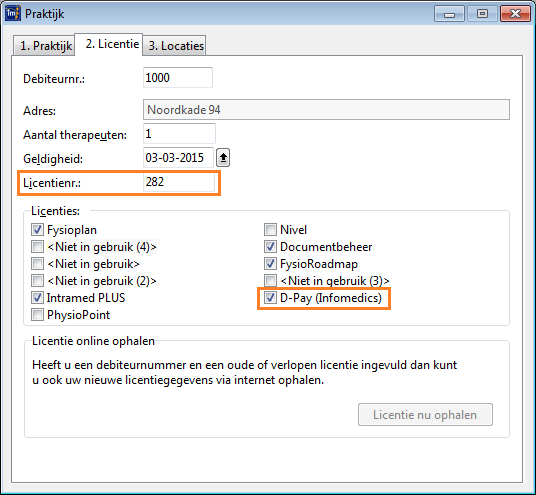Click the Licentienr. field with 282
Screen dimensions: 536x495
point(179,182)
